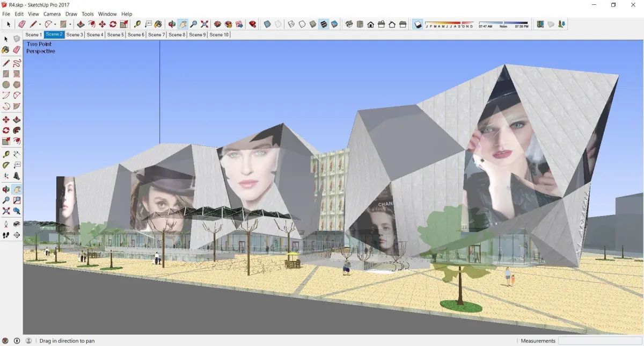
Task: Activate the Axes tool in left toolbar
Action: tap(6, 175)
